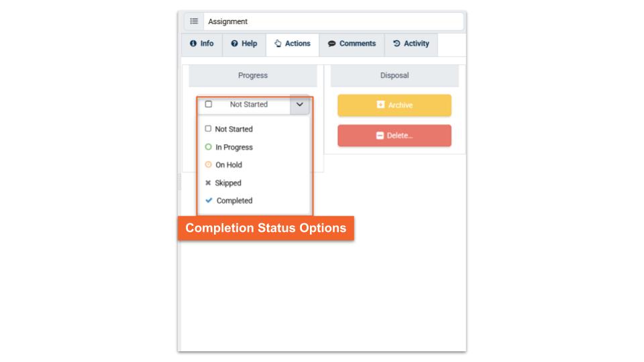
Task: Click the hand pointer Actions icon
Action: pyautogui.click(x=277, y=44)
